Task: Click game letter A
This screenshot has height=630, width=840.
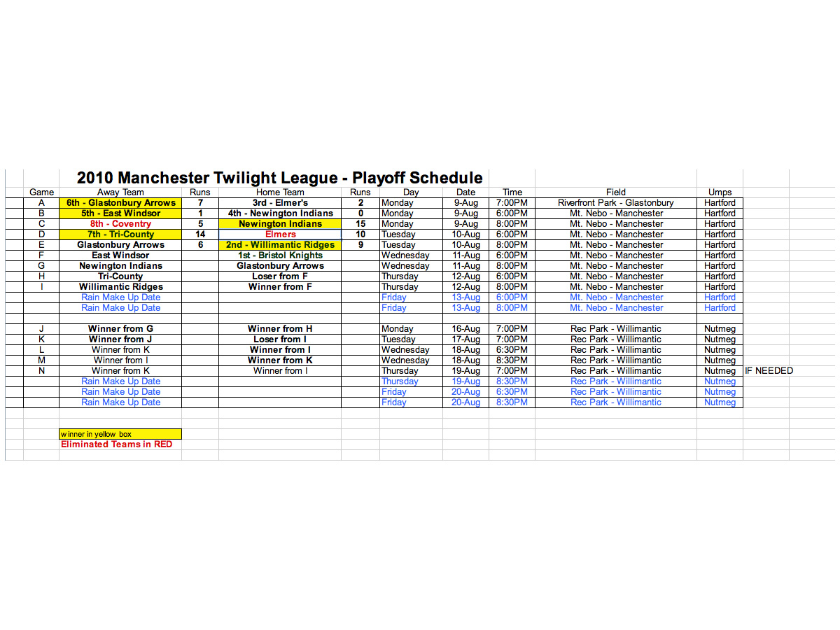Action: click(42, 202)
